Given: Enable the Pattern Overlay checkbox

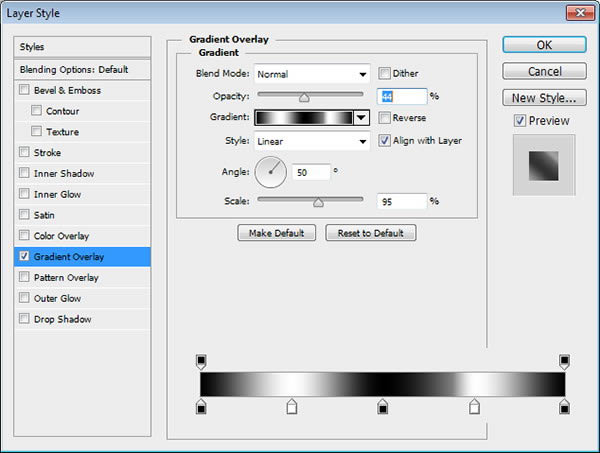Looking at the screenshot, I should click(24, 277).
